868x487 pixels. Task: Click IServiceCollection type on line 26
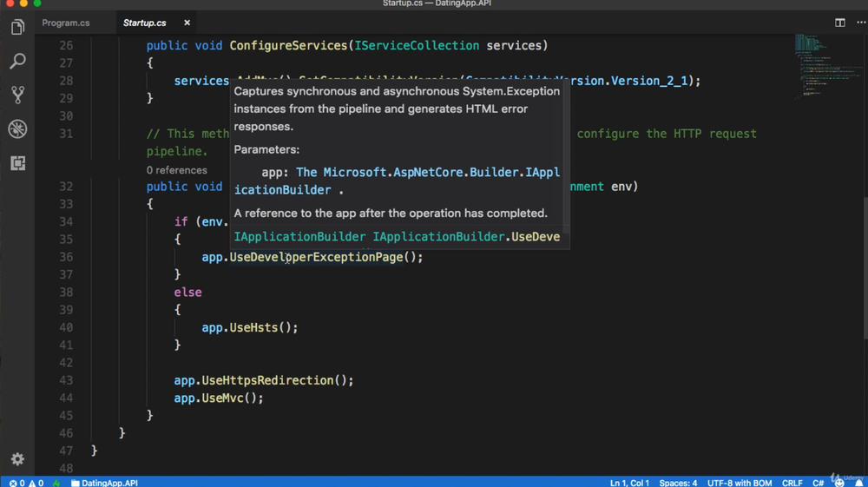417,45
